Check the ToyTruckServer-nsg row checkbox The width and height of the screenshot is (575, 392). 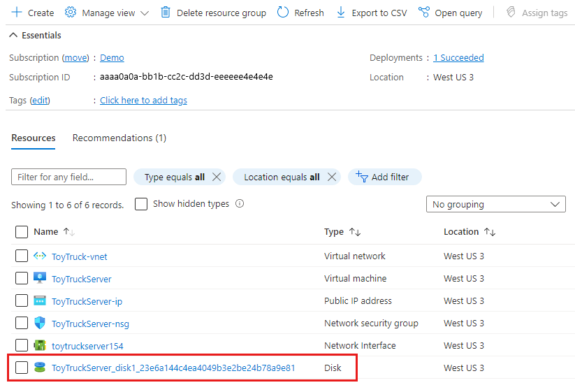pos(22,323)
